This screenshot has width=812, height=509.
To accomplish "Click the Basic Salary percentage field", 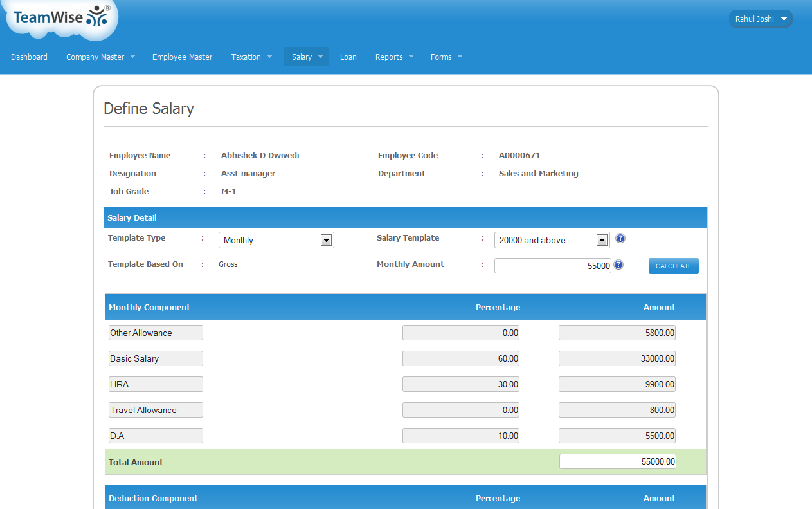I will click(460, 358).
